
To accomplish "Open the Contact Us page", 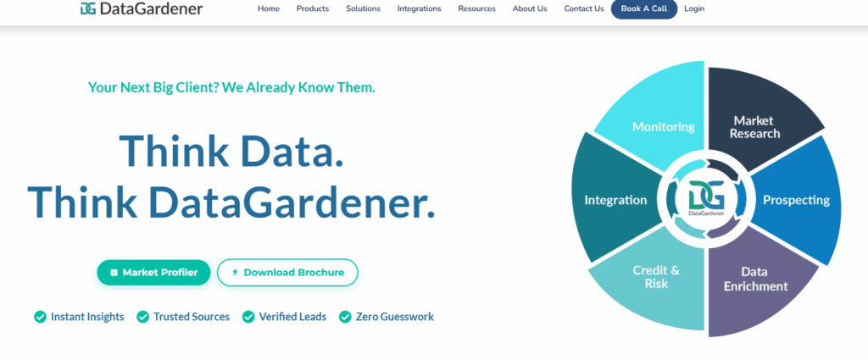I will point(584,8).
